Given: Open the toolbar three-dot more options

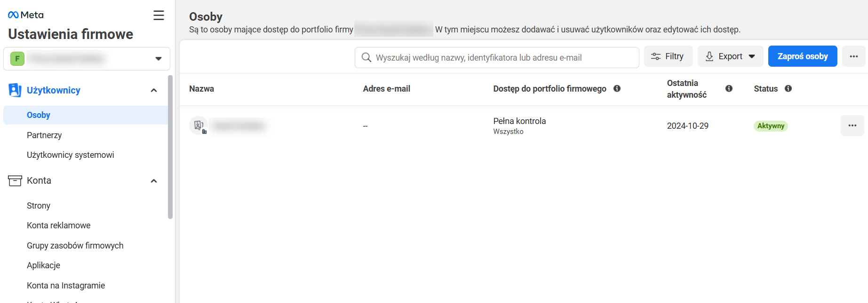Looking at the screenshot, I should pyautogui.click(x=853, y=56).
